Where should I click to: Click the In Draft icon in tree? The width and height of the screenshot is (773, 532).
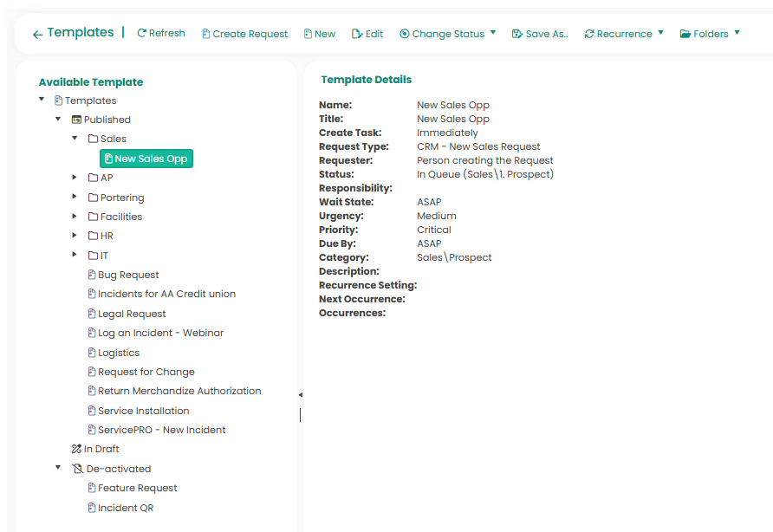tap(76, 449)
